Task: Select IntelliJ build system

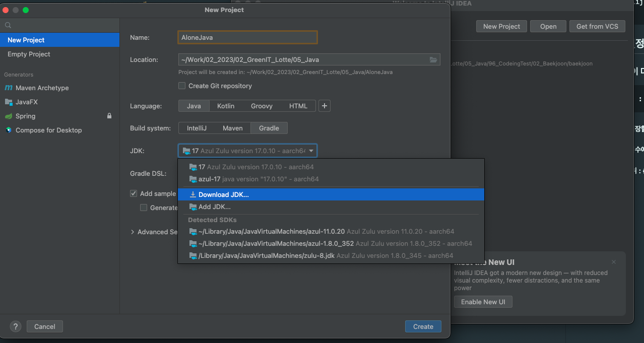Action: tap(197, 128)
